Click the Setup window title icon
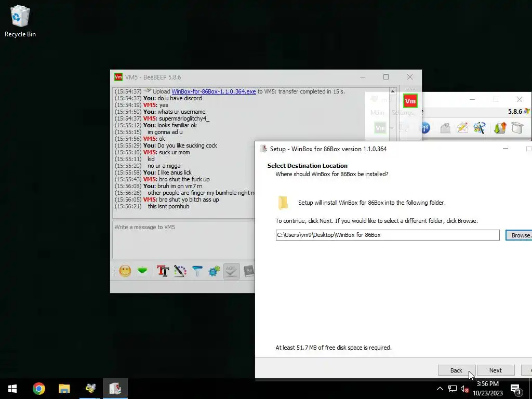The image size is (532, 399). [263, 149]
